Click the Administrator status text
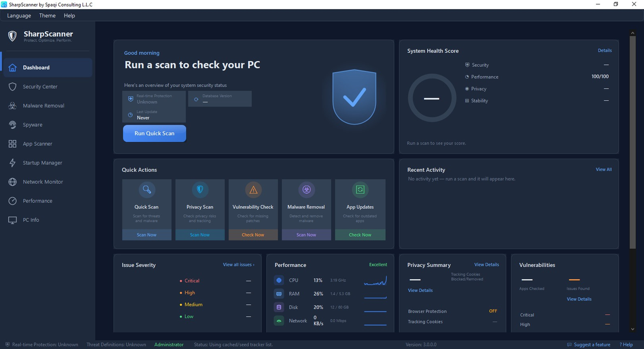644x349 pixels. click(169, 344)
